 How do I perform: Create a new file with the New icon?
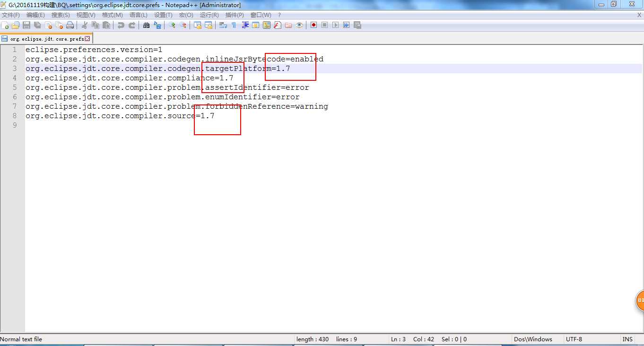5,25
